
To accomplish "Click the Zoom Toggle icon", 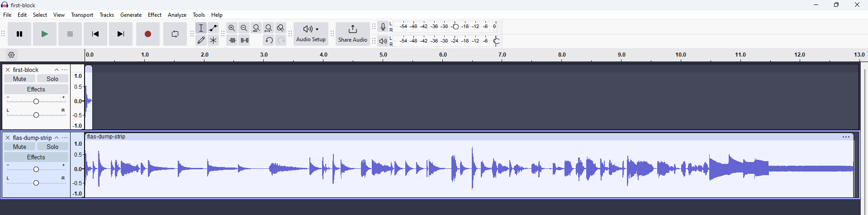I will pyautogui.click(x=281, y=28).
